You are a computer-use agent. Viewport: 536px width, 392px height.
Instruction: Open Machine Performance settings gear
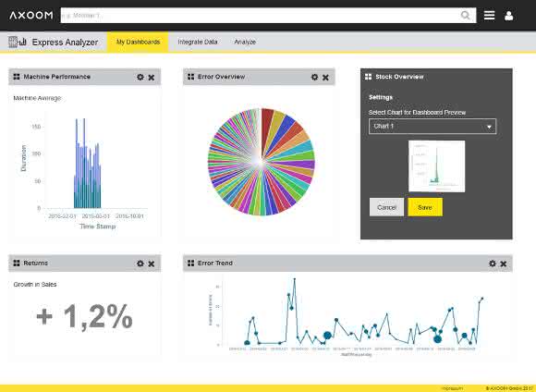coord(140,77)
